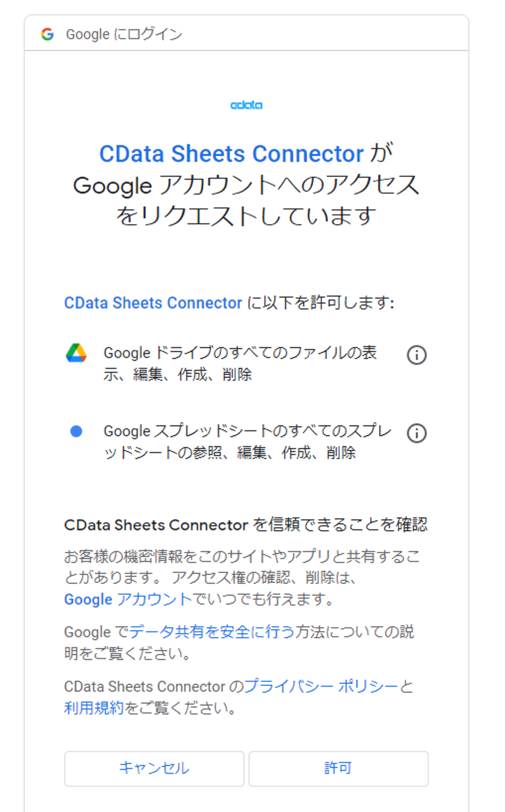Image resolution: width=505 pixels, height=812 pixels.
Task: Click CData Sheets Connector link above permissions
Action: click(153, 303)
